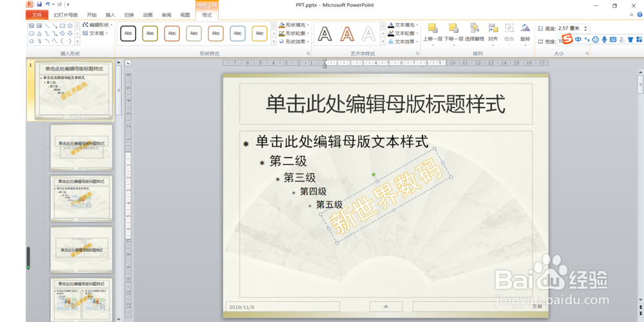Open 形状填充 shape fill dropdown
Viewport: 644px width, 322px height.
pyautogui.click(x=294, y=25)
